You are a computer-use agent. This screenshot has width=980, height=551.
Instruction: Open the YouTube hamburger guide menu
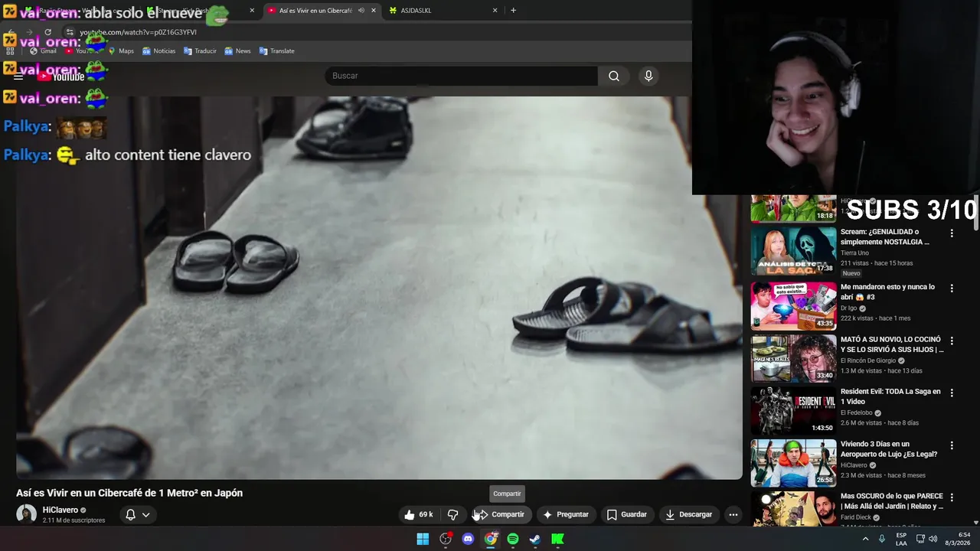[18, 76]
